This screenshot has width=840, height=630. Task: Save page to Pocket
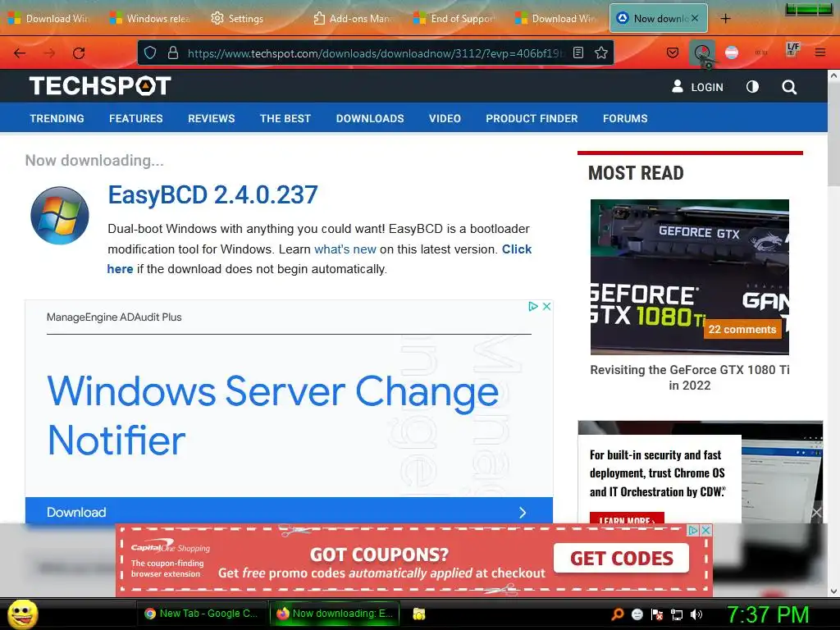point(673,52)
